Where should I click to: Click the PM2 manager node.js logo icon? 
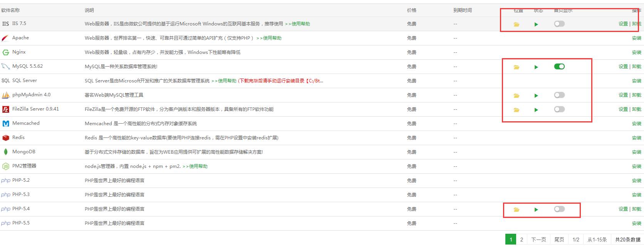pyautogui.click(x=5, y=166)
